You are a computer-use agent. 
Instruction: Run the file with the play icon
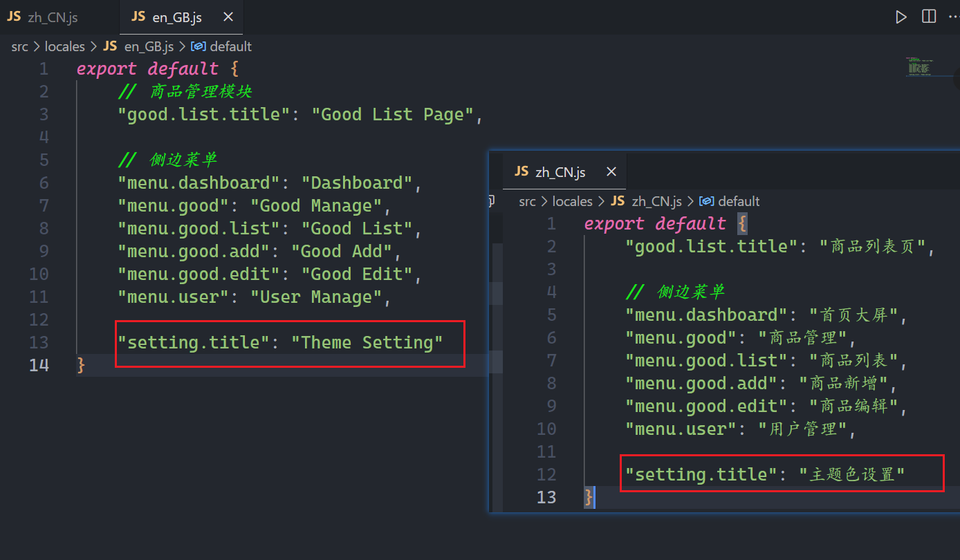point(901,17)
